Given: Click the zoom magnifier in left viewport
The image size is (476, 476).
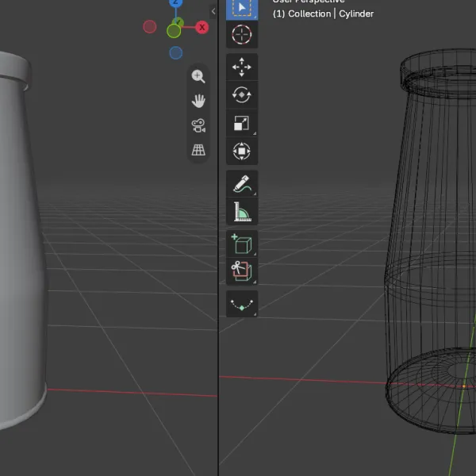Looking at the screenshot, I should (x=198, y=76).
